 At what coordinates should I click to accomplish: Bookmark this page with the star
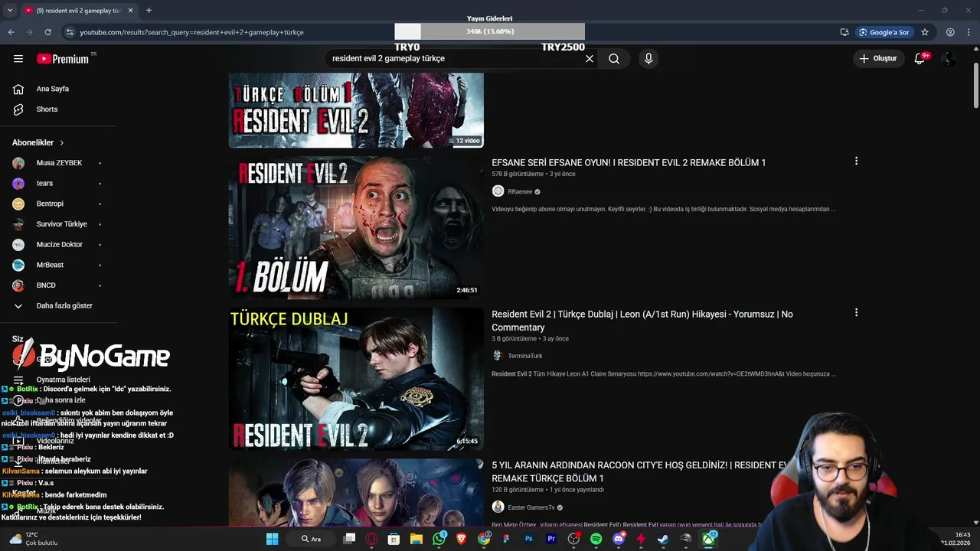(x=925, y=32)
